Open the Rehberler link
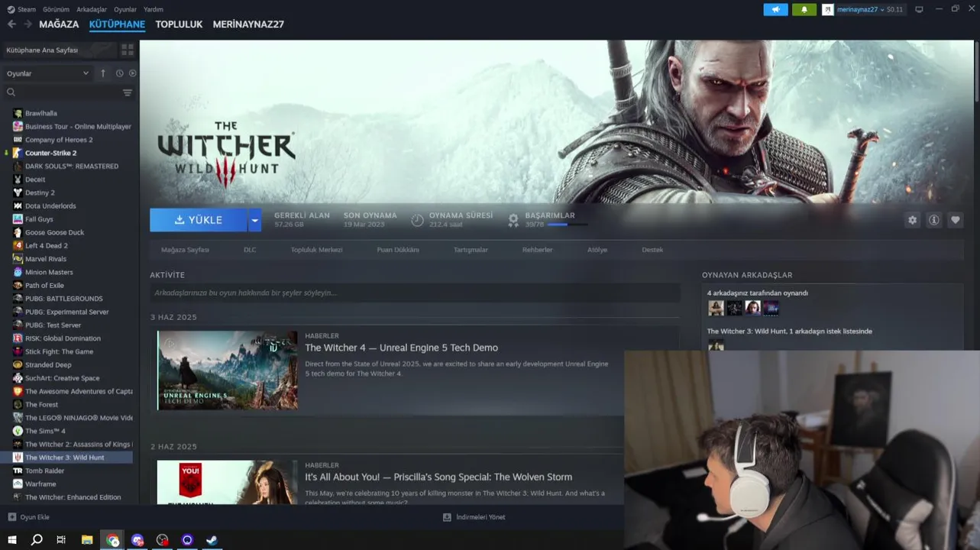This screenshot has height=550, width=980. (x=538, y=250)
